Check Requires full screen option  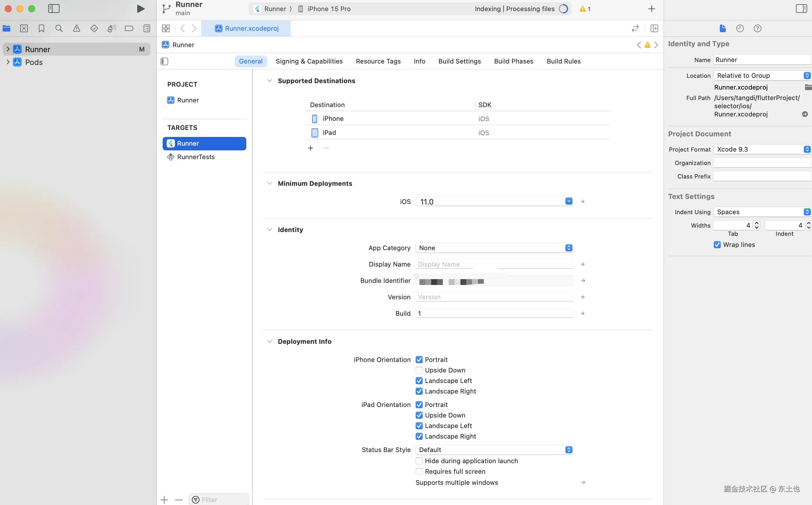click(x=419, y=471)
